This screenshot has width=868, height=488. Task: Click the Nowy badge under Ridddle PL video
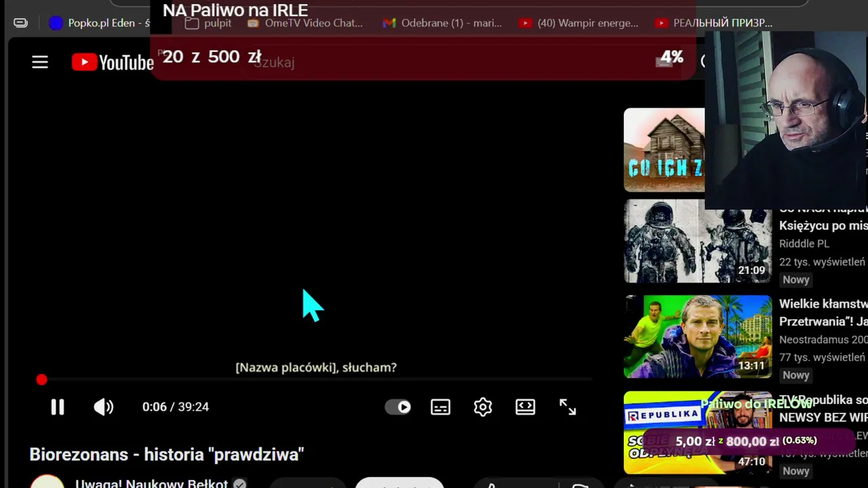click(x=796, y=279)
